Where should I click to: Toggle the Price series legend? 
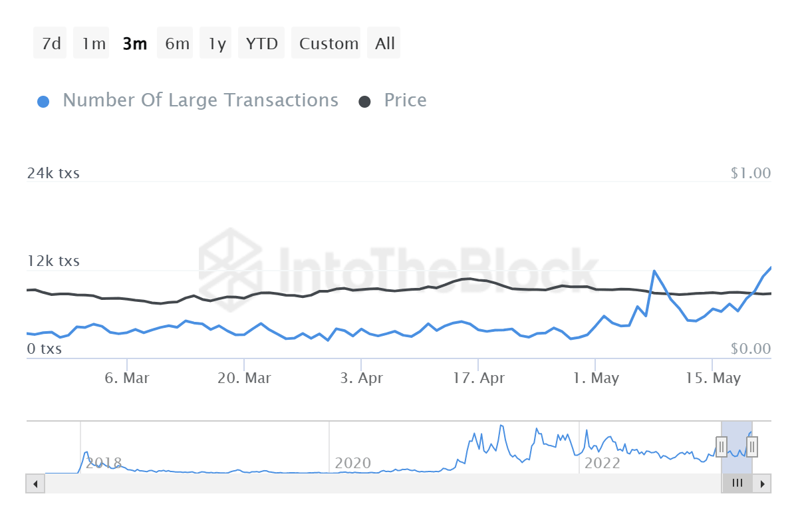pos(405,100)
